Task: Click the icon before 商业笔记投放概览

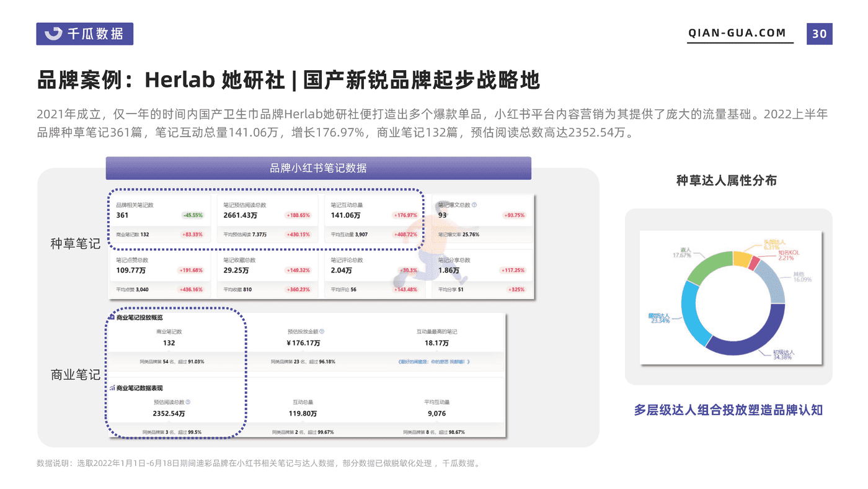Action: [112, 317]
